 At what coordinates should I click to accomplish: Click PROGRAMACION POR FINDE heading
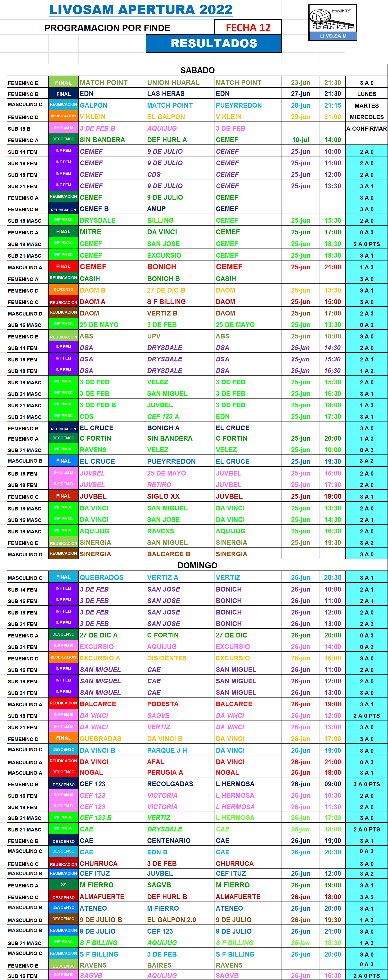[107, 28]
